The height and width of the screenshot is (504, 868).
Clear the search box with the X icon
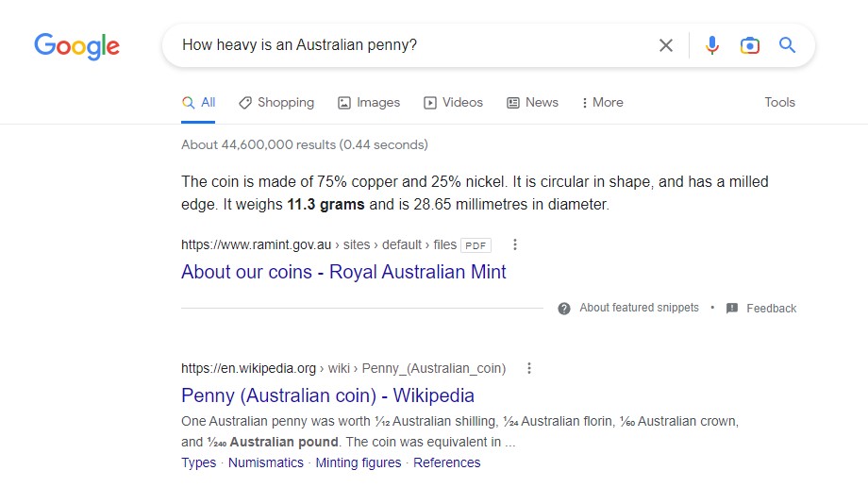pyautogui.click(x=666, y=45)
